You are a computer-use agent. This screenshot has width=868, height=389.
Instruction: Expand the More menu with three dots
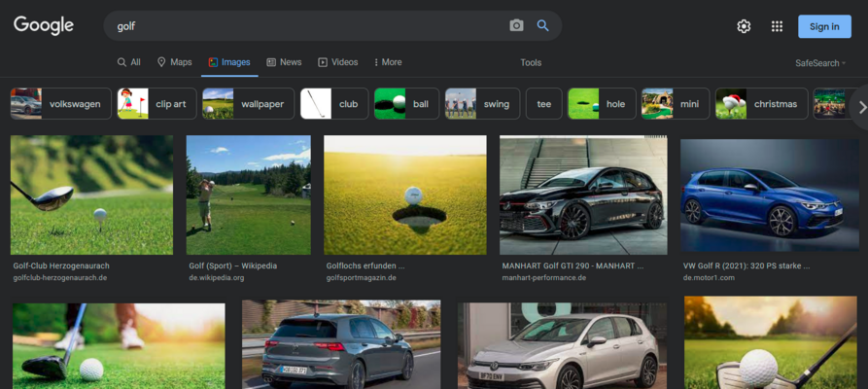388,62
